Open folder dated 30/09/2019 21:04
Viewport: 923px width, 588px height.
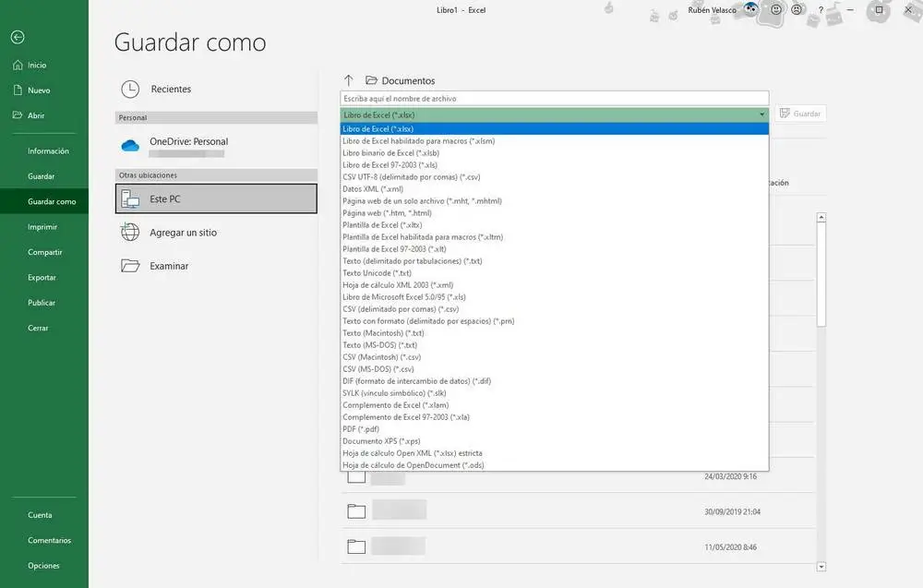[578, 510]
